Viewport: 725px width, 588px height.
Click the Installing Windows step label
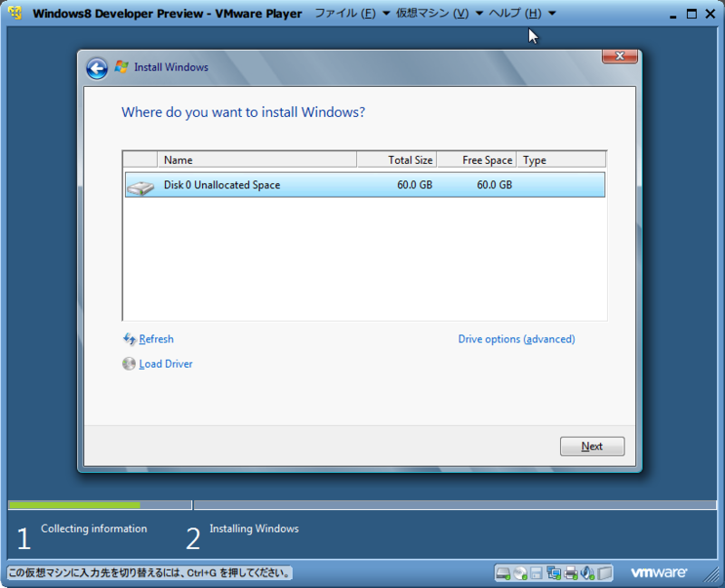point(254,528)
